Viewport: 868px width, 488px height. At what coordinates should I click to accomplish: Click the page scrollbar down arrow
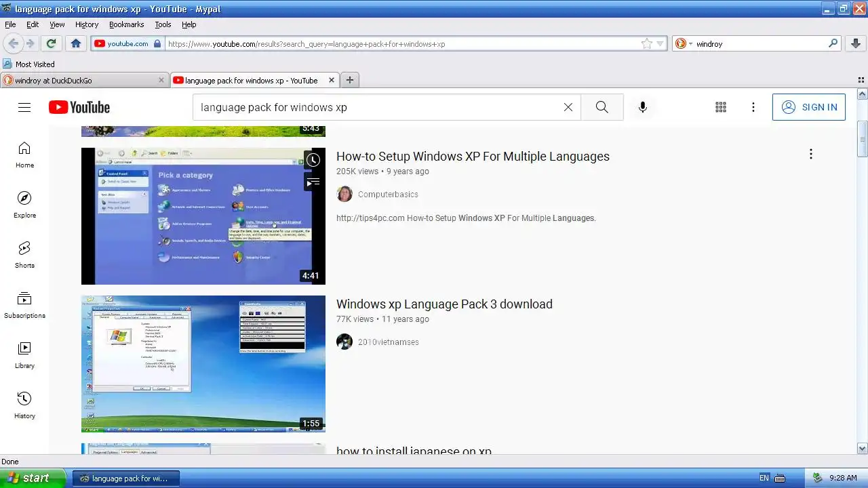click(x=862, y=448)
